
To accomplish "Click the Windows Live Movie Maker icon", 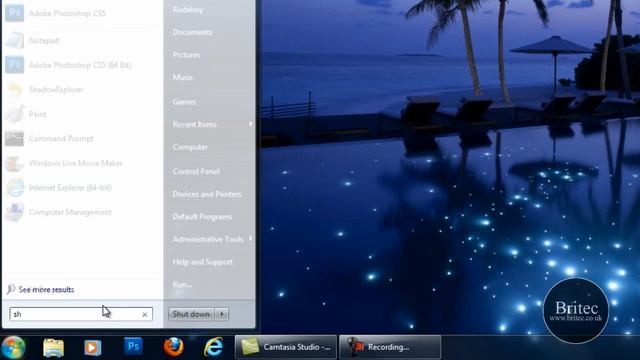I will (x=14, y=163).
